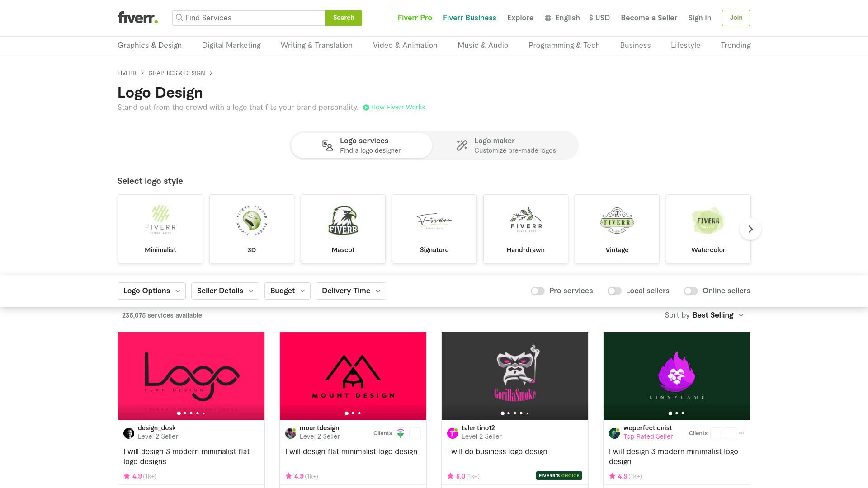The width and height of the screenshot is (868, 488).
Task: Click the Find Services search field
Action: 249,18
